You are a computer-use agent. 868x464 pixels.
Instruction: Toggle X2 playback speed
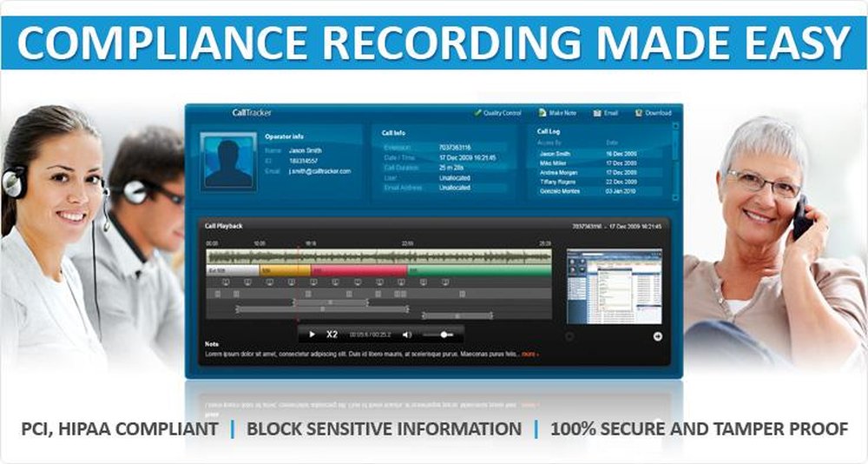(x=332, y=335)
